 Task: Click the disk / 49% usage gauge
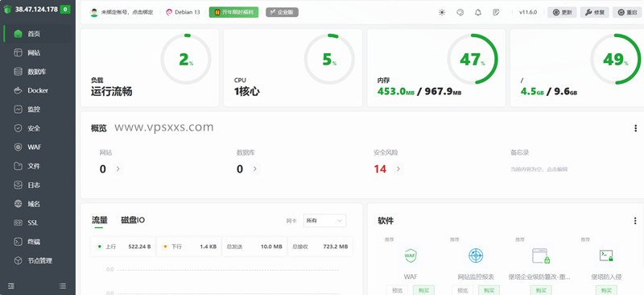click(616, 60)
